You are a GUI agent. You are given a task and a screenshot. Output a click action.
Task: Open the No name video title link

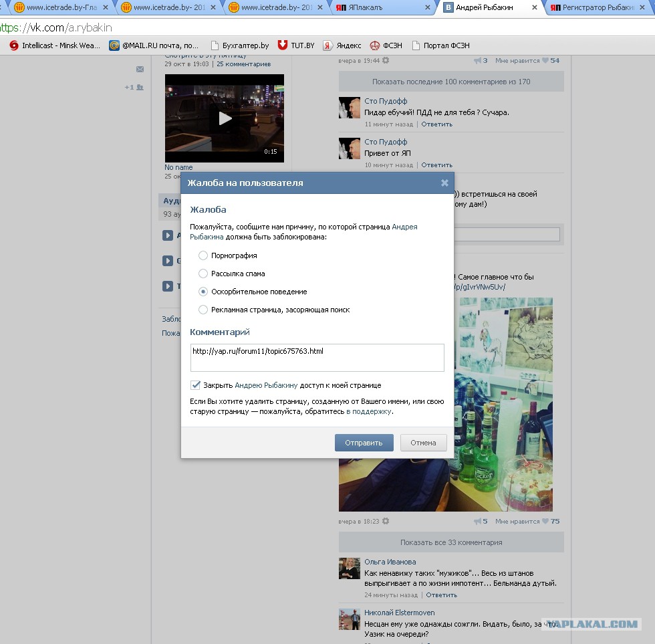pos(178,167)
